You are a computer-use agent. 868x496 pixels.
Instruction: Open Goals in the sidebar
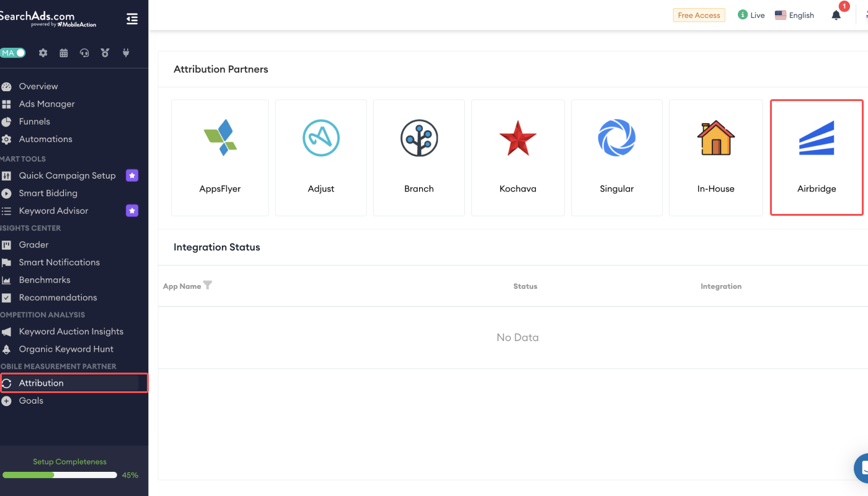coord(31,401)
